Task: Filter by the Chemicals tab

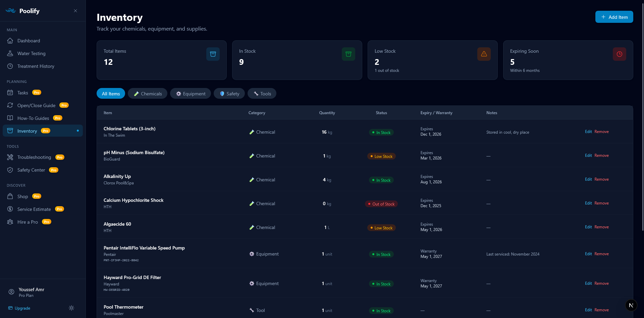Action: (148, 94)
